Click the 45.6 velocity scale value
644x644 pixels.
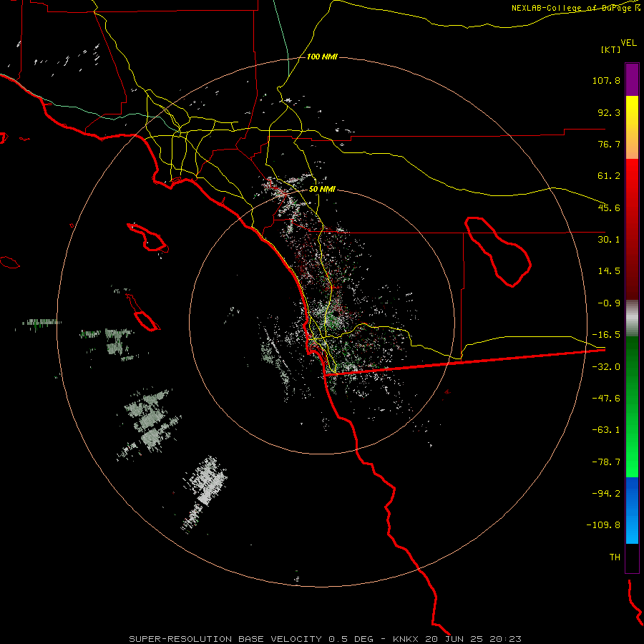click(609, 208)
